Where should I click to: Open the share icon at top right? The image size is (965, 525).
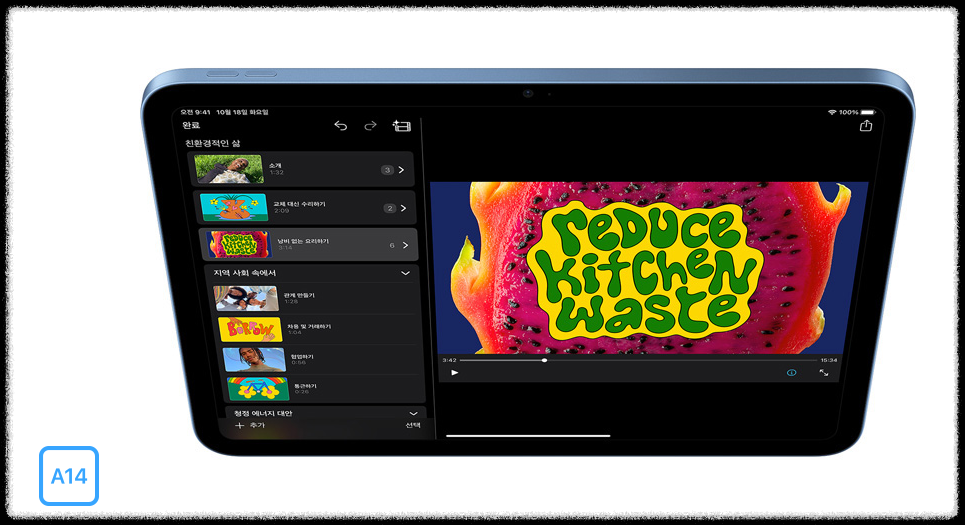(x=866, y=126)
